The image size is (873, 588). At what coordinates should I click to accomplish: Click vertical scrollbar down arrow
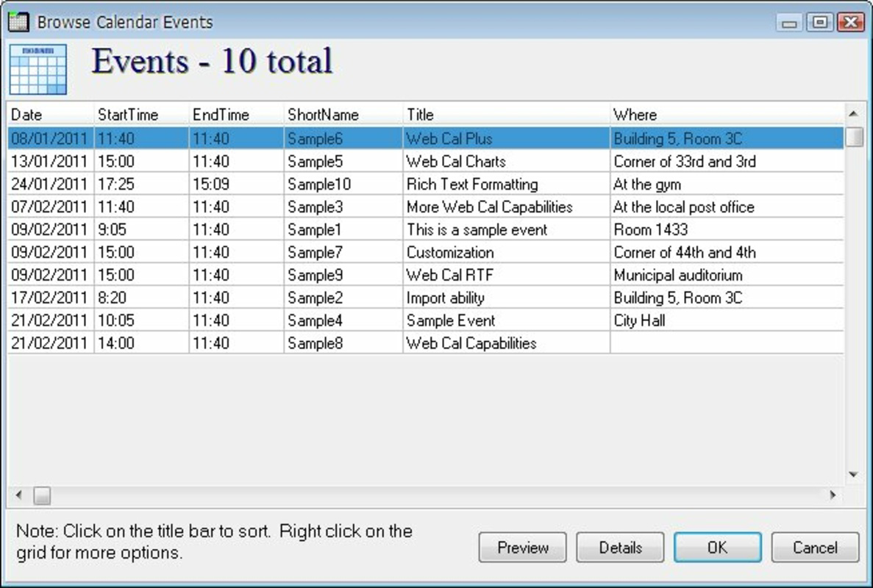point(854,475)
